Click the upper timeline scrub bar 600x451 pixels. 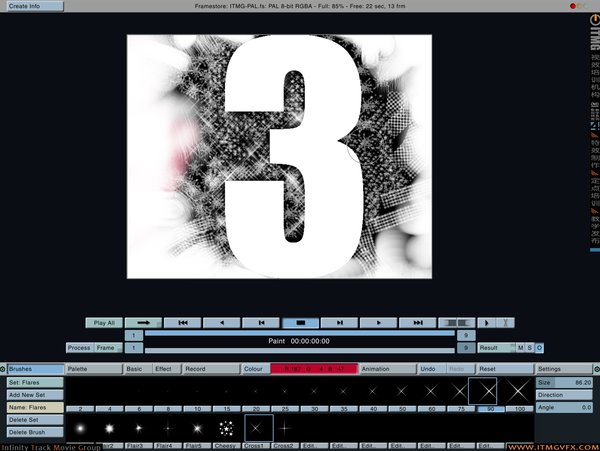[300, 333]
